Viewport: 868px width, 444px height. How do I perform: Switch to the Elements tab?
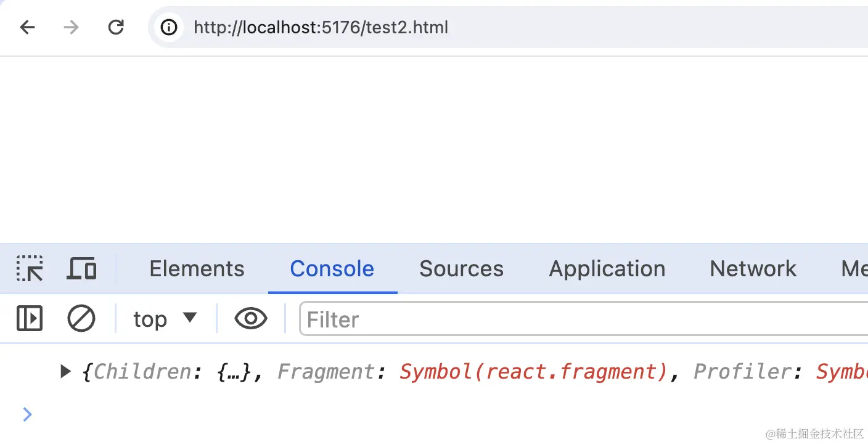[x=197, y=269]
